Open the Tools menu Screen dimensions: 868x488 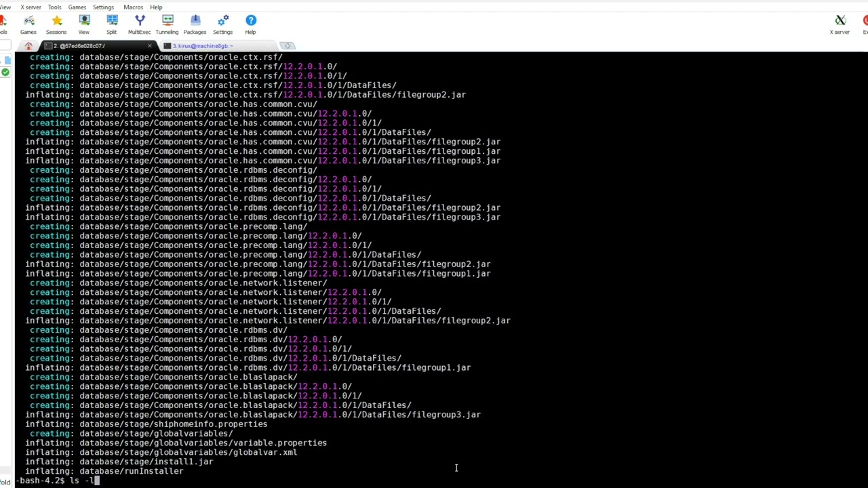tap(54, 7)
